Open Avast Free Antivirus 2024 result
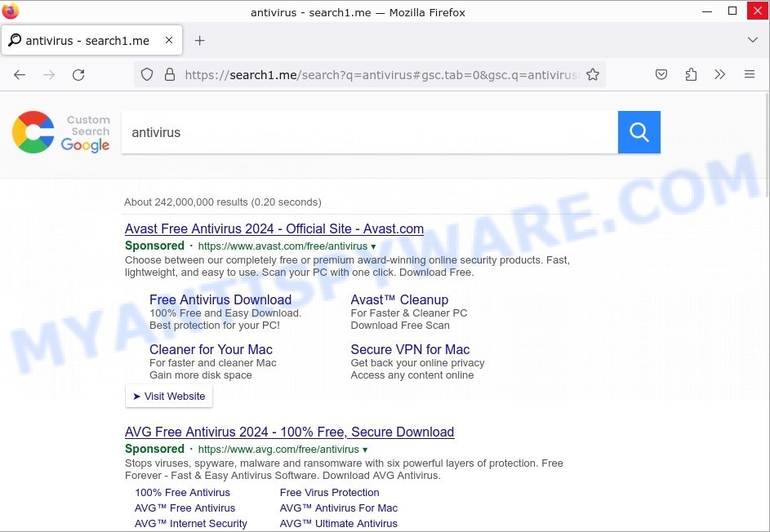The image size is (770, 532). 274,228
